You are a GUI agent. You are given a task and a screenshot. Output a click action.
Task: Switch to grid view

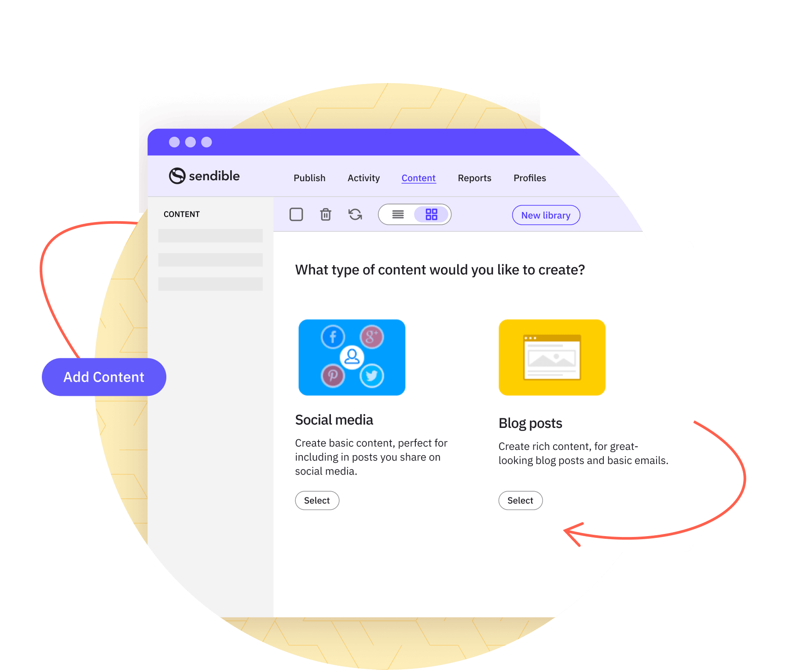pos(431,215)
